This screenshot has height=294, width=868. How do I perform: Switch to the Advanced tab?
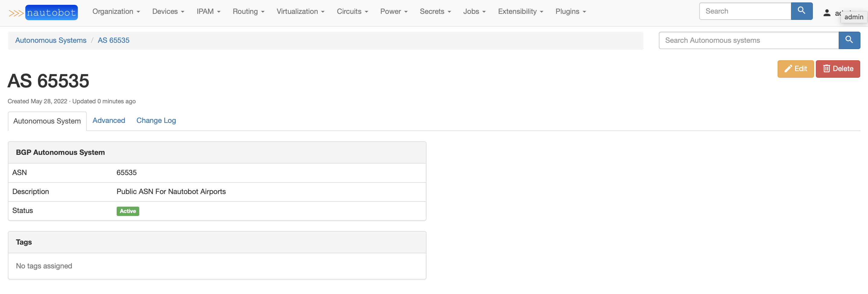[108, 120]
